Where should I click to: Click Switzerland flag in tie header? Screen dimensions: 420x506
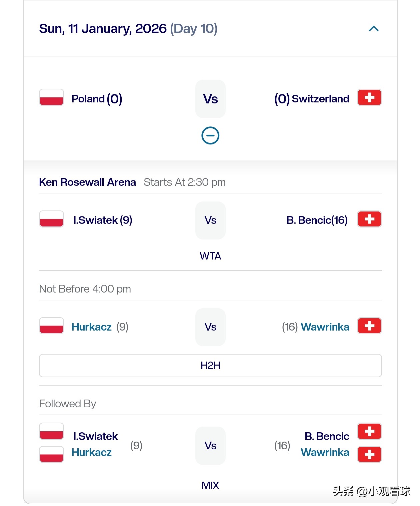pyautogui.click(x=369, y=97)
